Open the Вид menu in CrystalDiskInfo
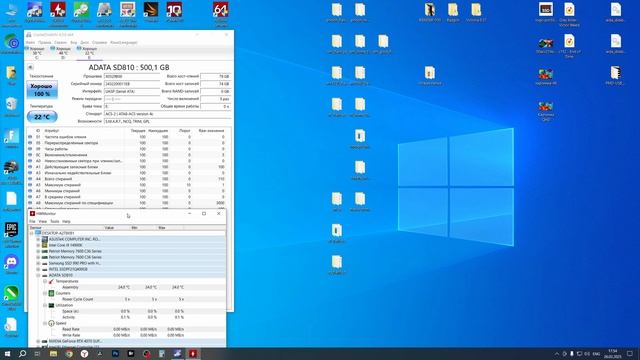This screenshot has width=640, height=360. 73,42
